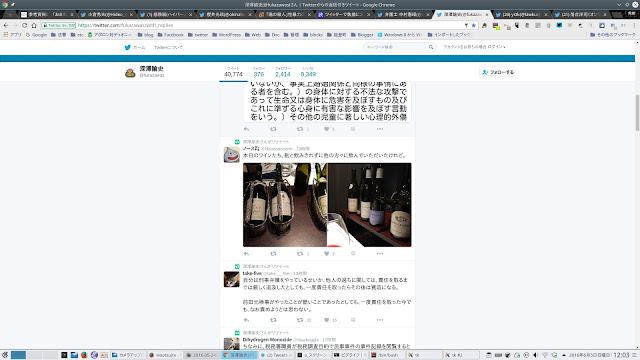
Task: Select the likes count 9,349 tab
Action: point(308,72)
